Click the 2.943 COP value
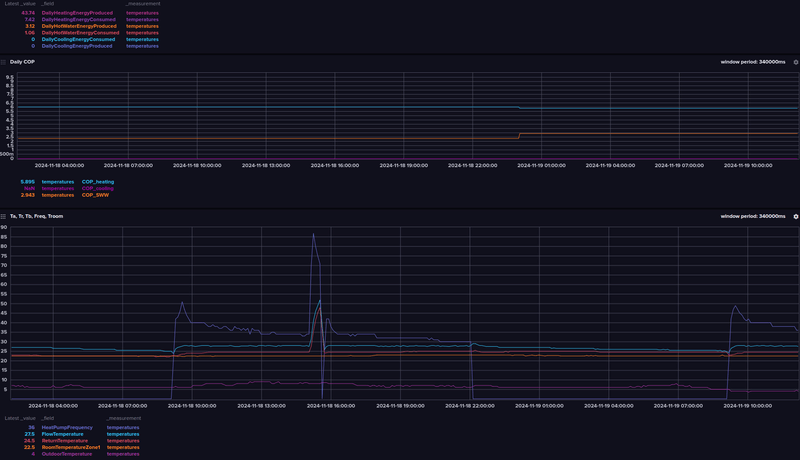The height and width of the screenshot is (460, 800). [x=28, y=195]
